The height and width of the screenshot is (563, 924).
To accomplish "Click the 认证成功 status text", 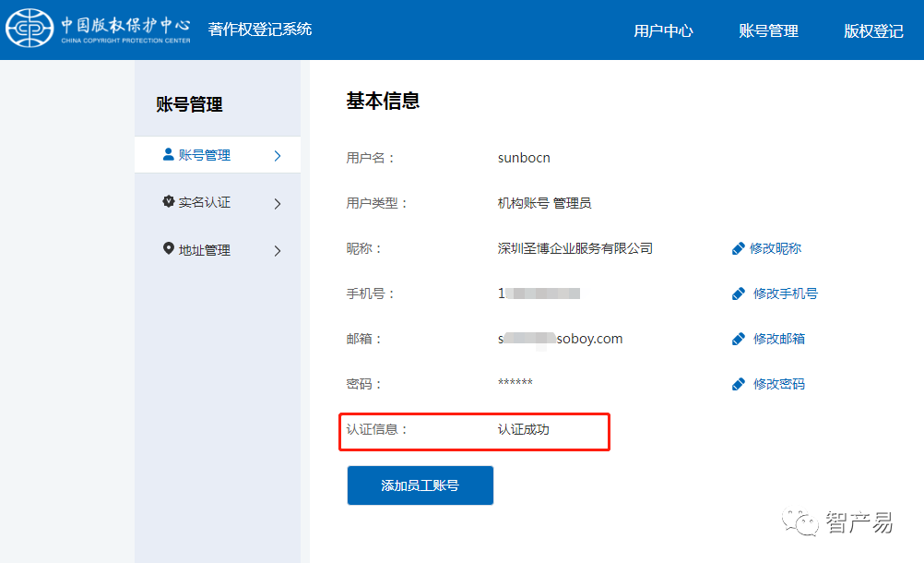I will (523, 430).
